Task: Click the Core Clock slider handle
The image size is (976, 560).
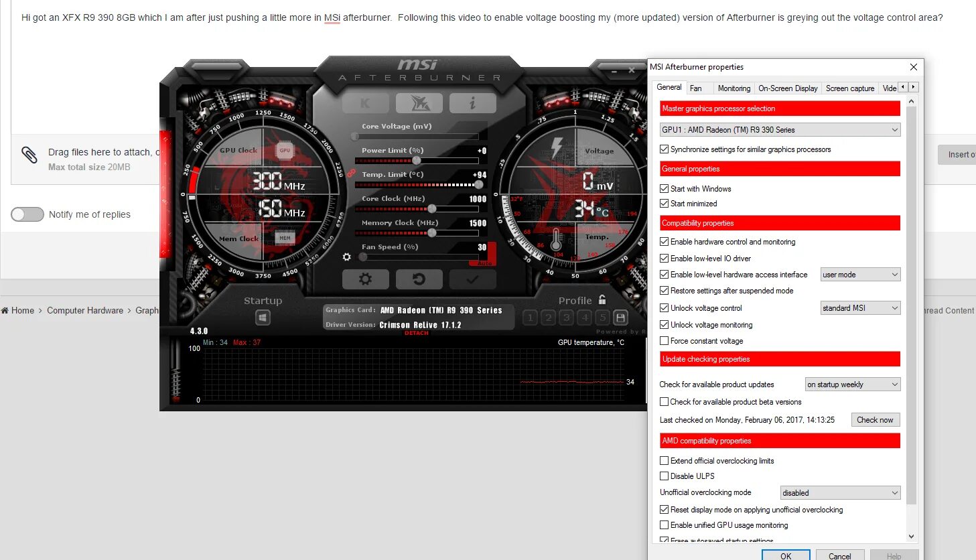Action: (432, 209)
